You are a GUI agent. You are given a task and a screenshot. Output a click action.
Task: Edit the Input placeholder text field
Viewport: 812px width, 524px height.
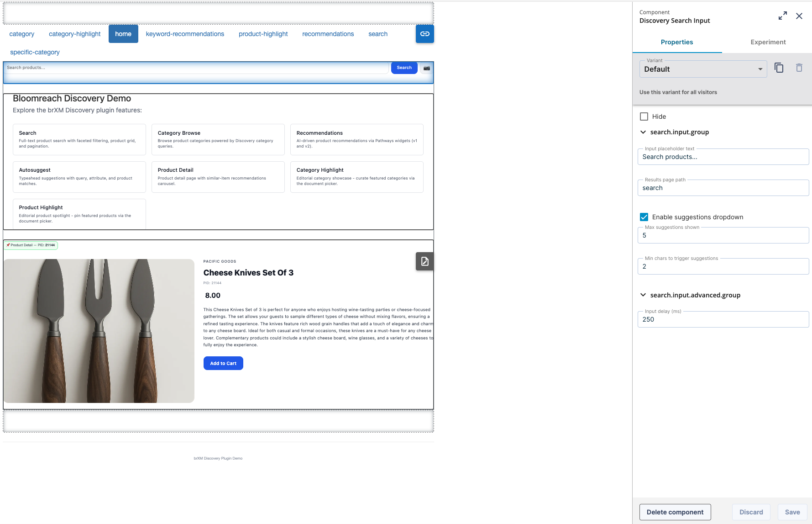tap(723, 157)
